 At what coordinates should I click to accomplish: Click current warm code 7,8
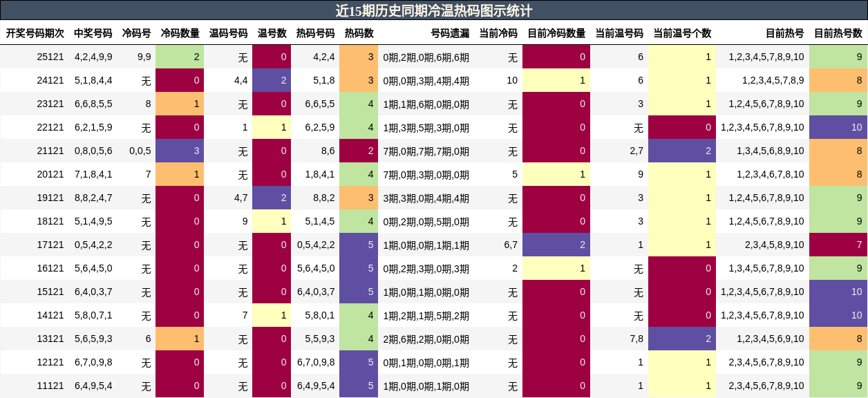636,339
